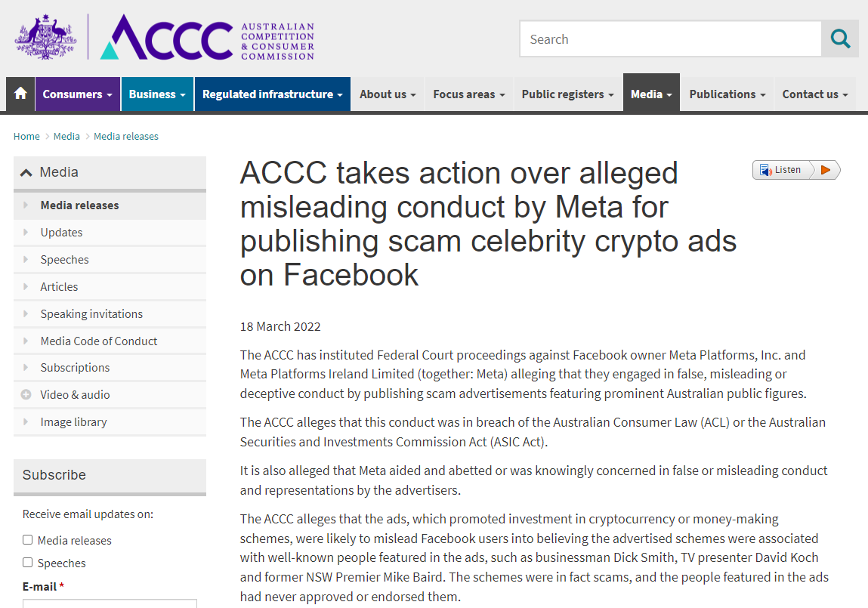This screenshot has width=868, height=608.
Task: Collapse the Media sidebar chevron
Action: click(26, 173)
